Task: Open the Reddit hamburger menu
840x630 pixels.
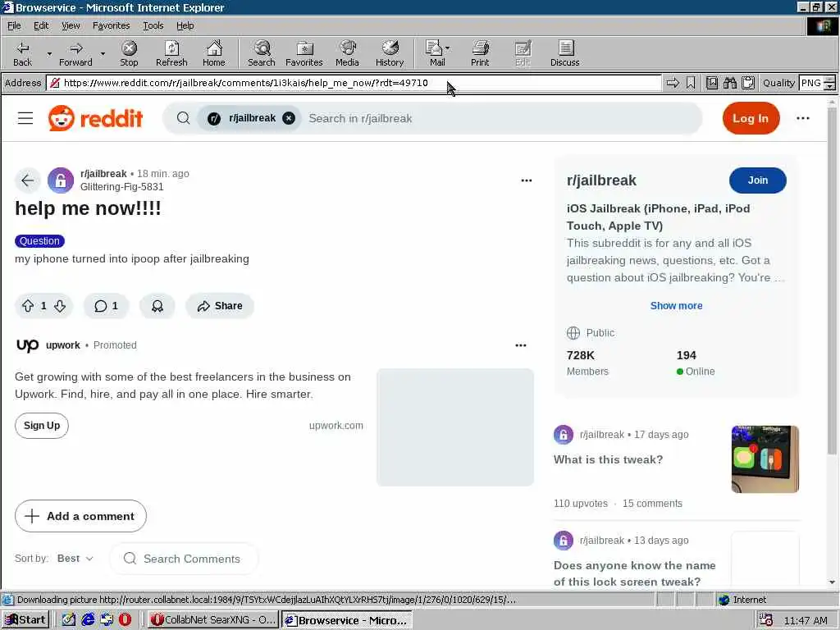Action: click(x=25, y=118)
